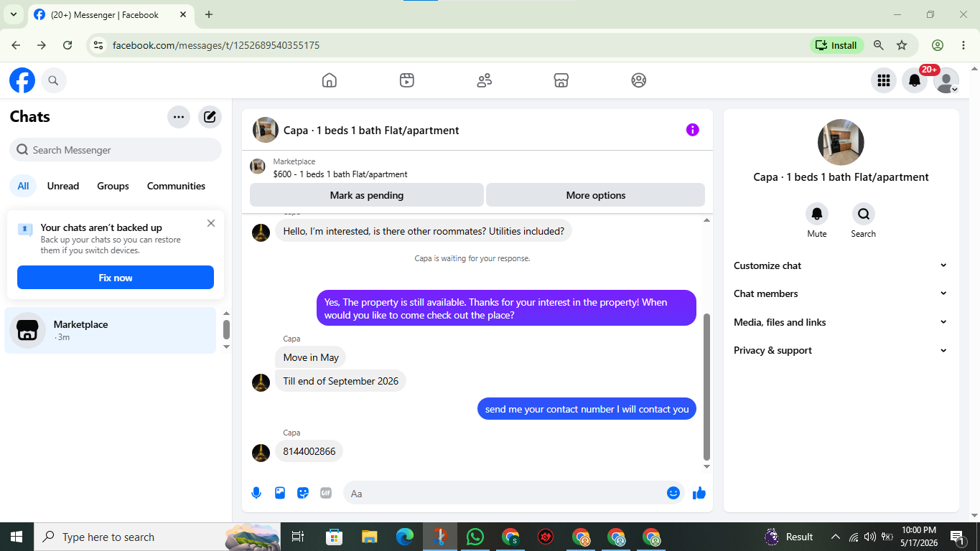980x551 pixels.
Task: Attach a photo with image icon
Action: (x=280, y=493)
